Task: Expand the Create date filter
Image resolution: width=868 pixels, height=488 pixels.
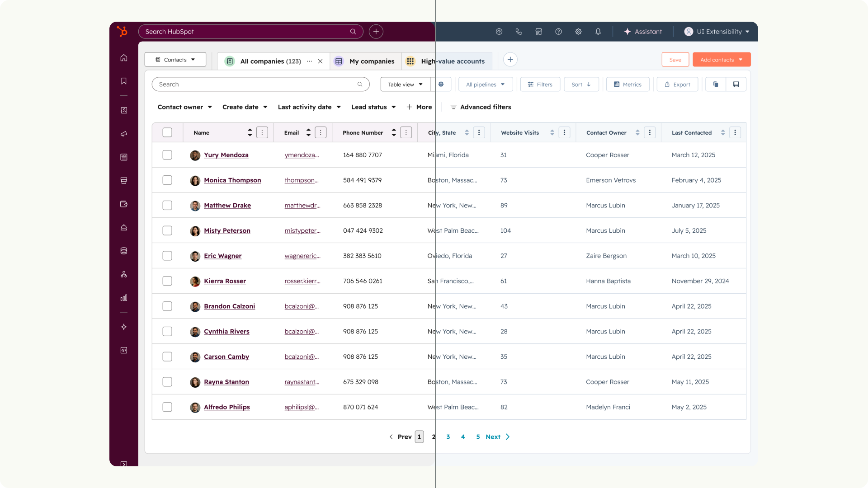Action: pos(245,107)
